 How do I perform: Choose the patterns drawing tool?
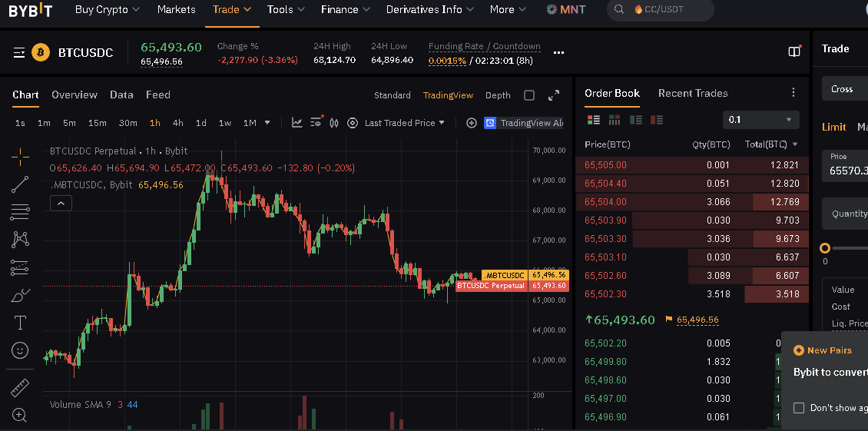coord(20,240)
